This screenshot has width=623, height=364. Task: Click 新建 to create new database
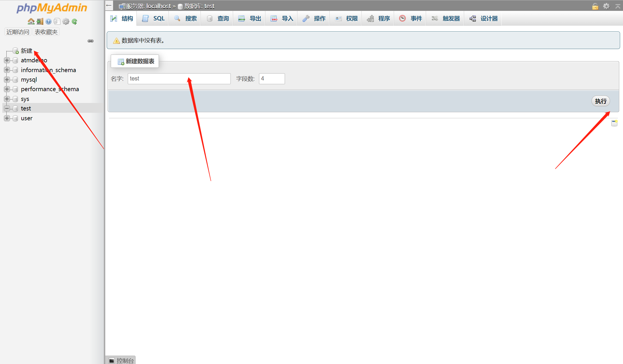pyautogui.click(x=26, y=51)
